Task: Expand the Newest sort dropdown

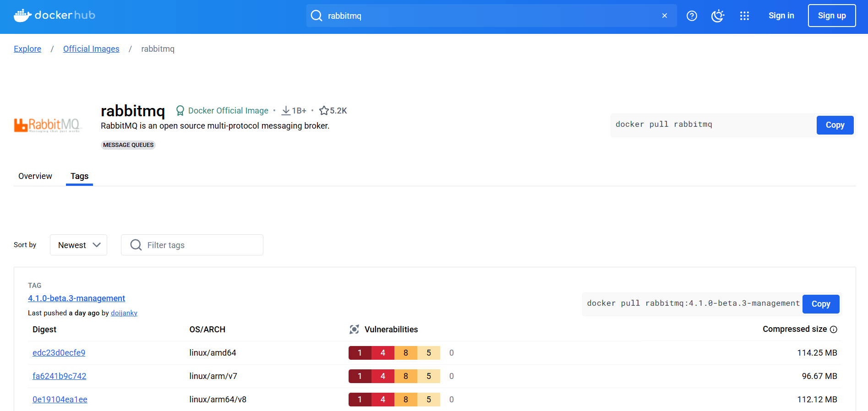Action: (78, 245)
